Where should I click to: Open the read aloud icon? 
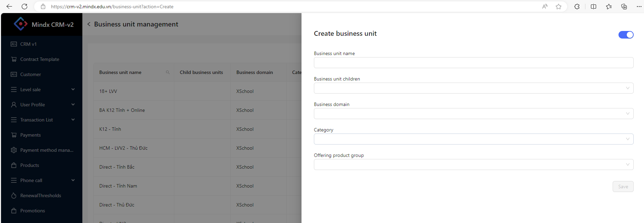coord(545,7)
